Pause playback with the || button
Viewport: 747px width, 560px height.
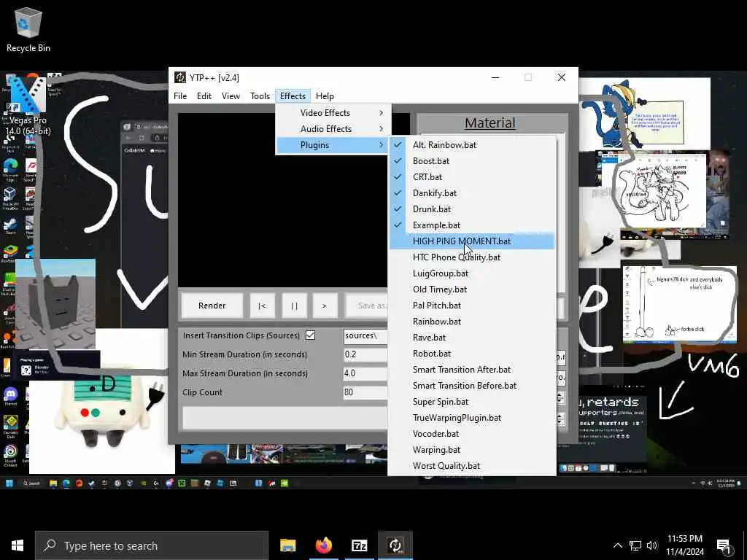(294, 306)
